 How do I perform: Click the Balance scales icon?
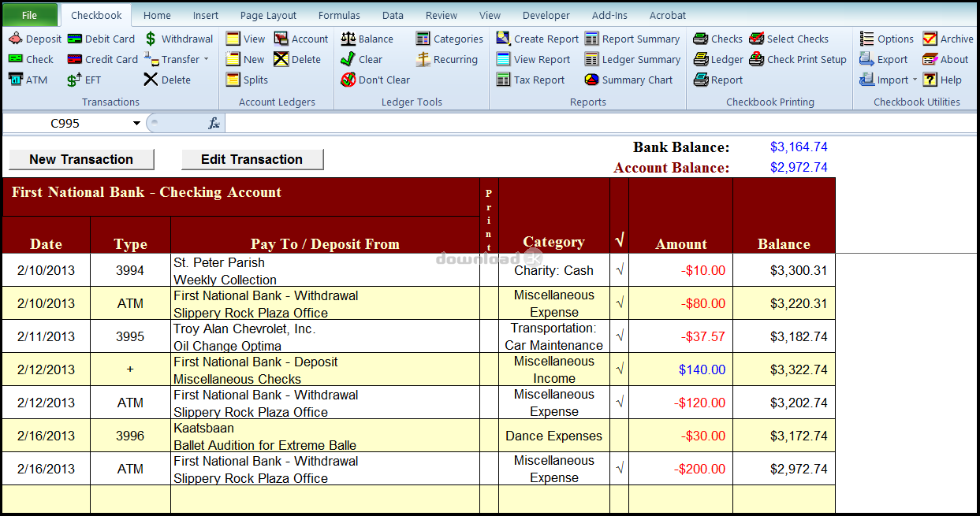pos(348,39)
